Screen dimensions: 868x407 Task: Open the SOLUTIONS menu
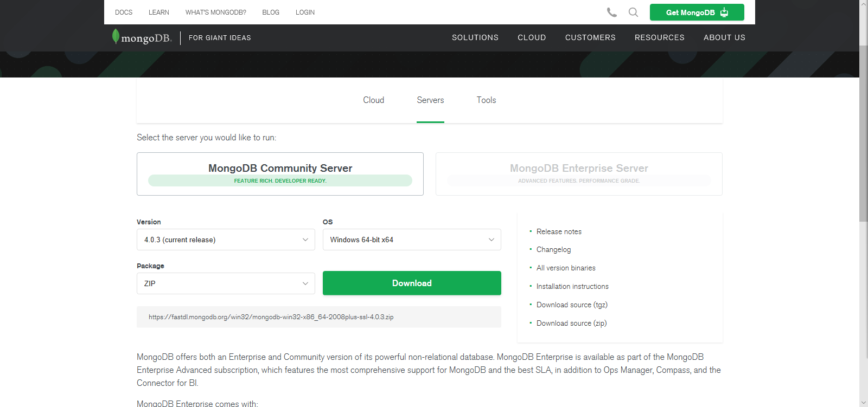click(x=475, y=37)
